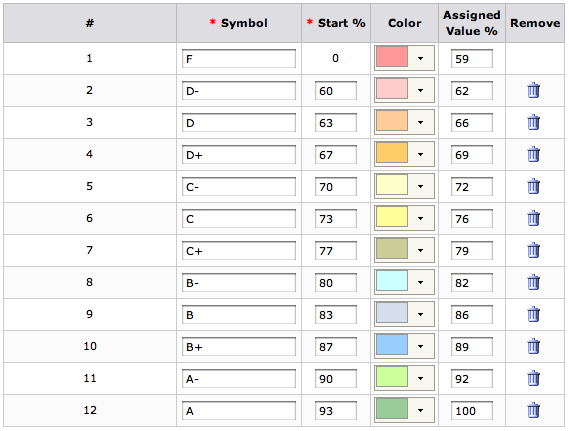Click the Symbol field containing F
This screenshot has width=569, height=431.
(239, 59)
